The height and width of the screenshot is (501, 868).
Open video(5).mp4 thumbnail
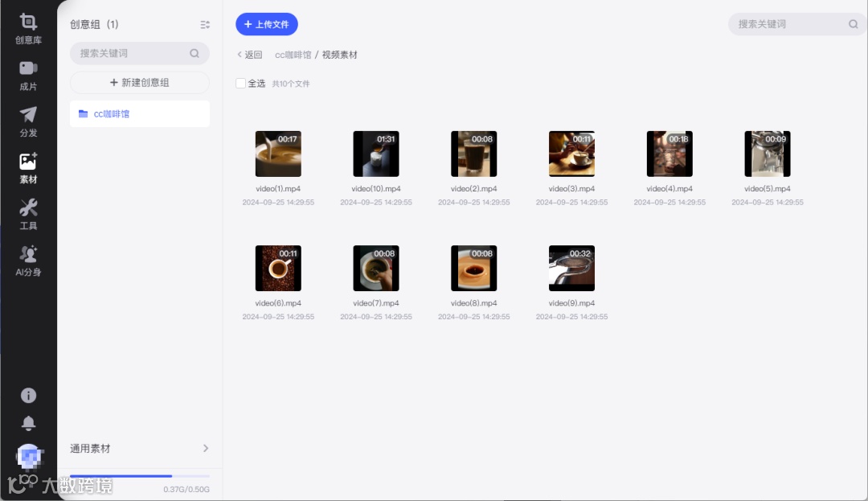(768, 154)
